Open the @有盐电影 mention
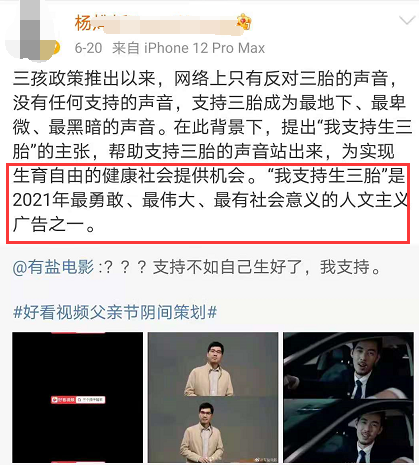Image resolution: width=419 pixels, height=465 pixels. [x=53, y=267]
